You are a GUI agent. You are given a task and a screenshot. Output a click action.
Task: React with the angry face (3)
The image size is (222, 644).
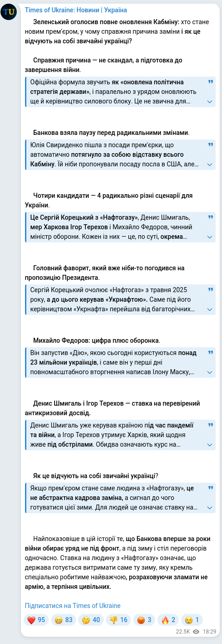144,620
